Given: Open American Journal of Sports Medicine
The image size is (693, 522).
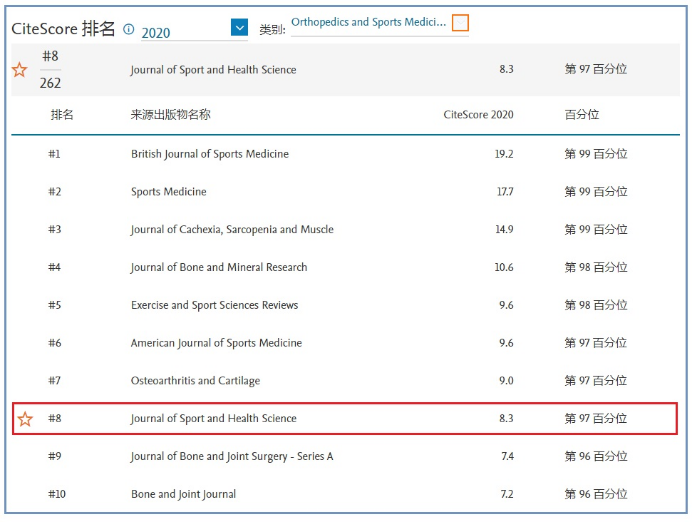Looking at the screenshot, I should pyautogui.click(x=216, y=343).
